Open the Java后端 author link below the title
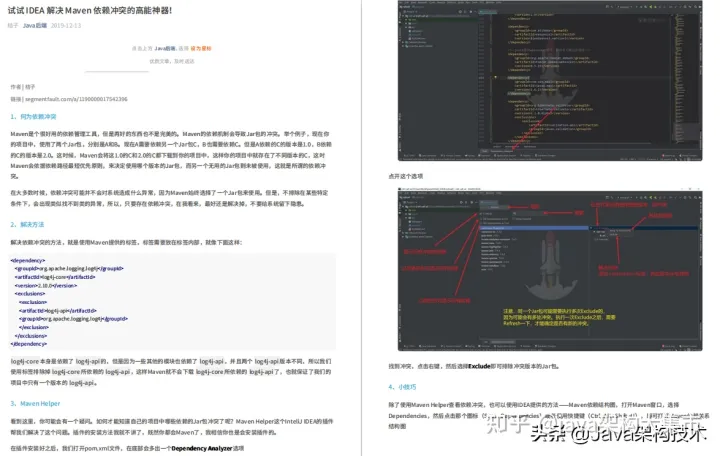Viewport: 720px width, 456px height. pyautogui.click(x=35, y=25)
